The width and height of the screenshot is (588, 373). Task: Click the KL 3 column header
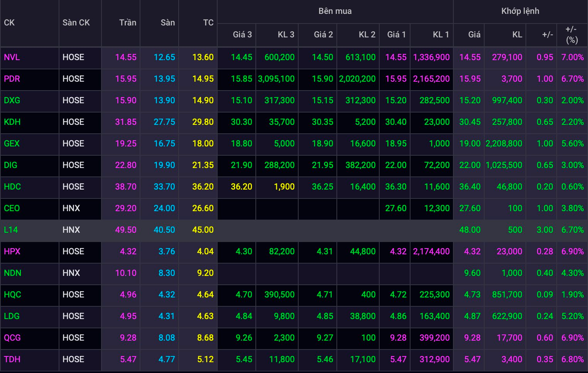(x=286, y=35)
